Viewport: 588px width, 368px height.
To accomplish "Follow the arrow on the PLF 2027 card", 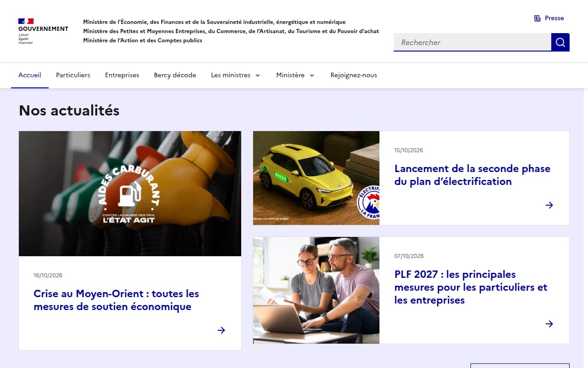I will (x=549, y=324).
